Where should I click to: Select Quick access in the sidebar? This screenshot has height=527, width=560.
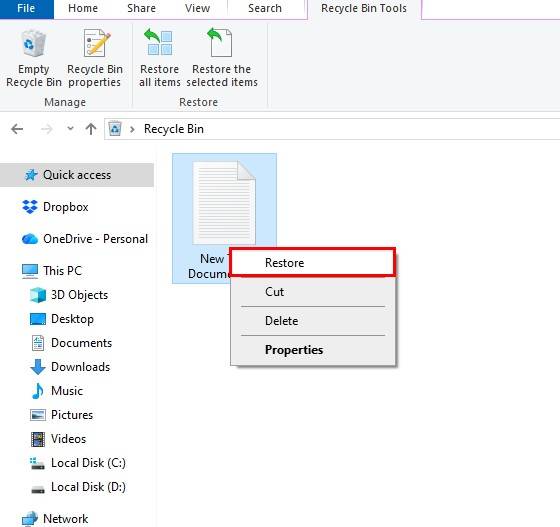pos(77,175)
